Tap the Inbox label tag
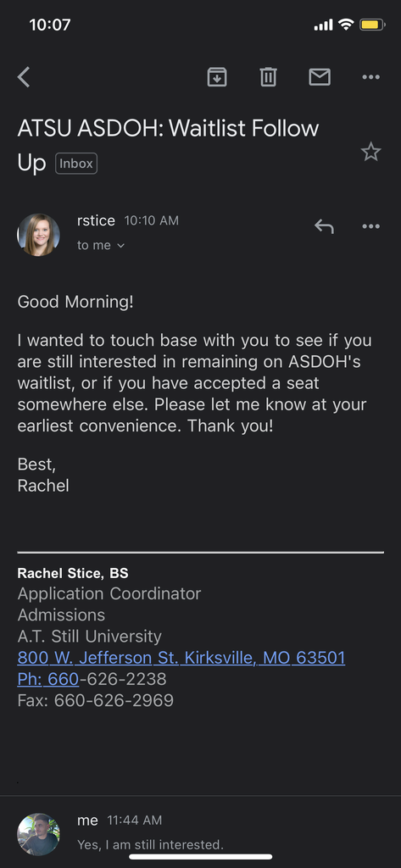Screen dimensions: 401x868 pos(76,164)
